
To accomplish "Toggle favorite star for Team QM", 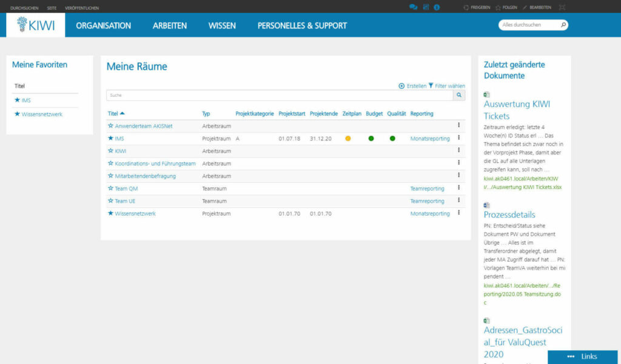I will pos(110,189).
